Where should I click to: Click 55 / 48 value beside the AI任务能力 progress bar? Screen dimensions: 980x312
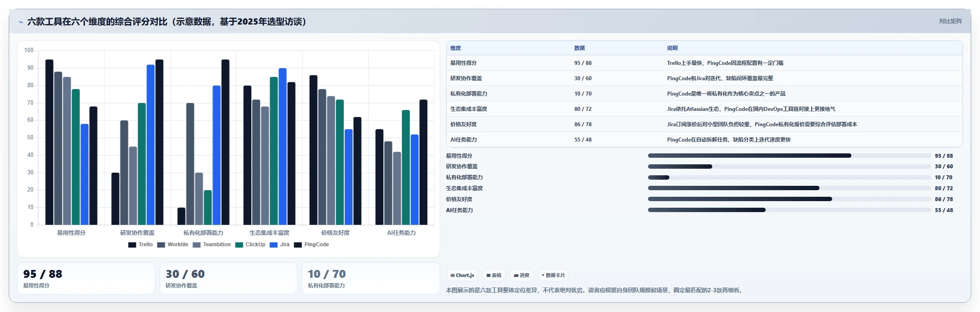[x=944, y=210]
